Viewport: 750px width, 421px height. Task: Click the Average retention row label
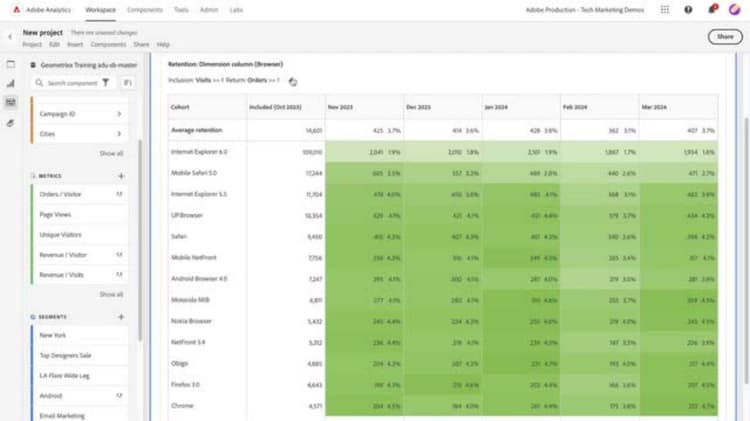[x=197, y=130]
